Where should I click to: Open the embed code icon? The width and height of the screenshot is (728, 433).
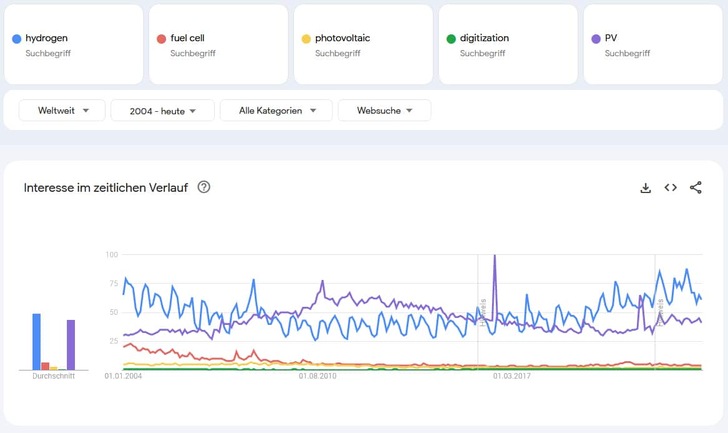click(671, 187)
